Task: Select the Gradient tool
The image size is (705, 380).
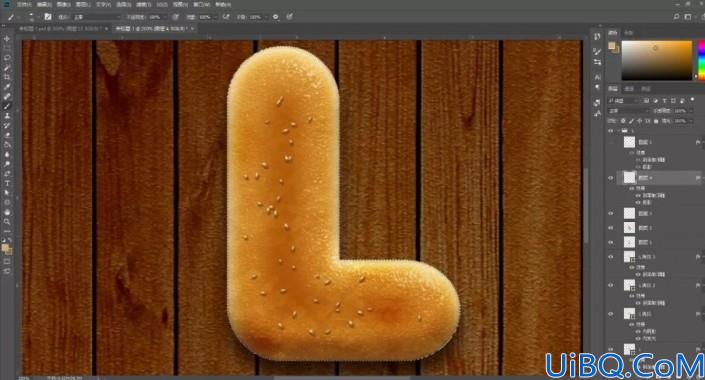Action: pos(7,145)
